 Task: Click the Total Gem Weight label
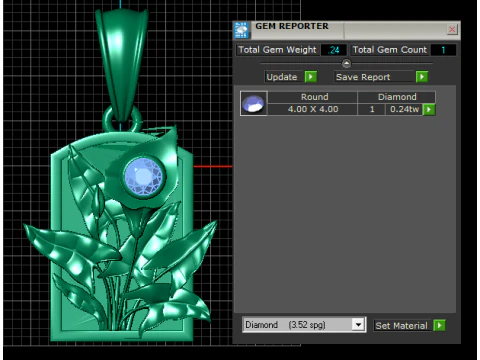[x=277, y=50]
